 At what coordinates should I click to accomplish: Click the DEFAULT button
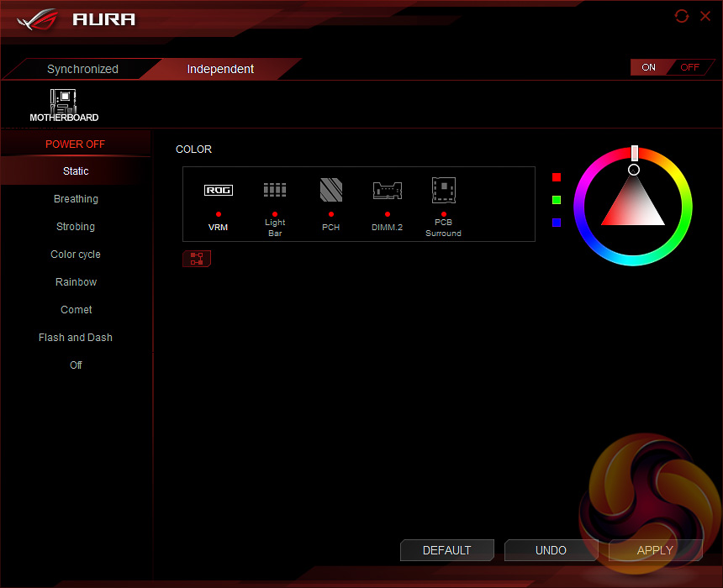446,550
